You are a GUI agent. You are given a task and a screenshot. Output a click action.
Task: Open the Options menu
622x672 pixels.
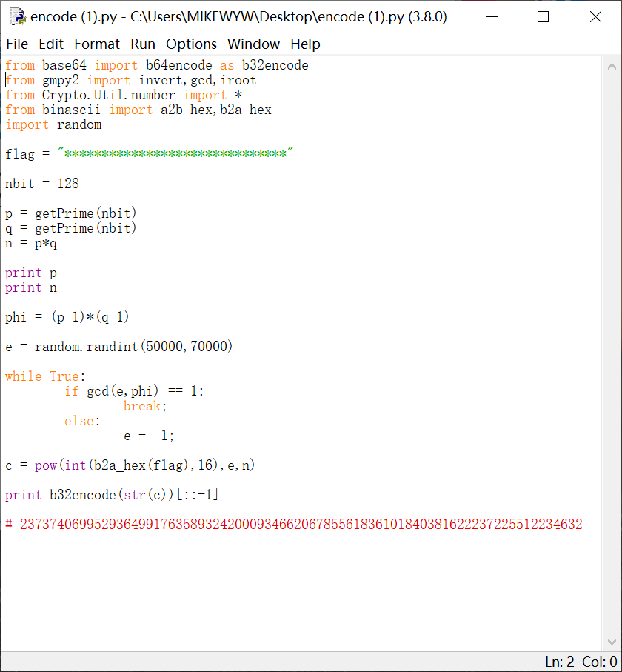pos(191,44)
